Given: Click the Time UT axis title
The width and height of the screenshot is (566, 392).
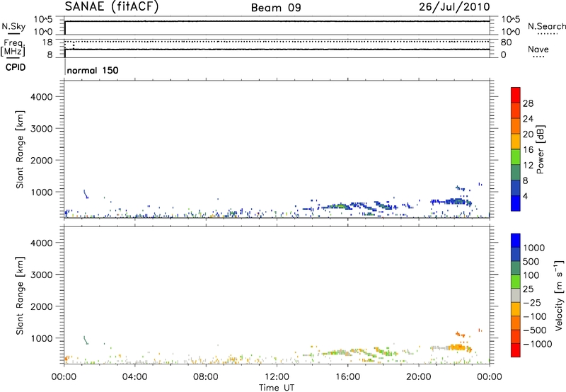Looking at the screenshot, I should 277,388.
